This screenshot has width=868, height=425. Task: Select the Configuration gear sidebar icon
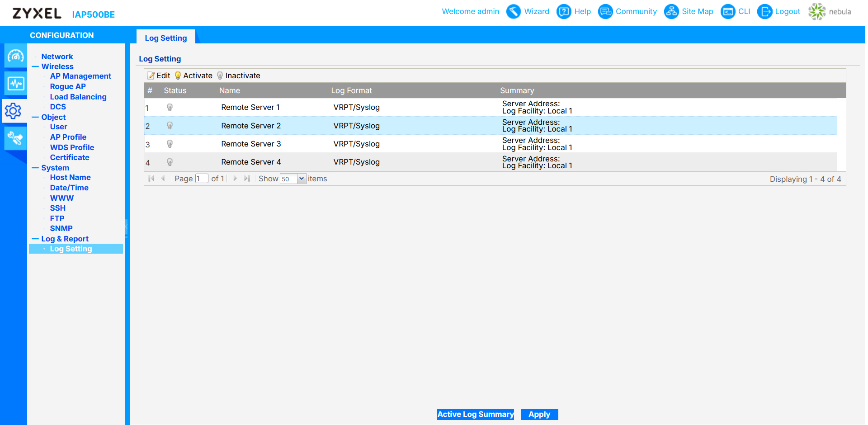point(14,111)
